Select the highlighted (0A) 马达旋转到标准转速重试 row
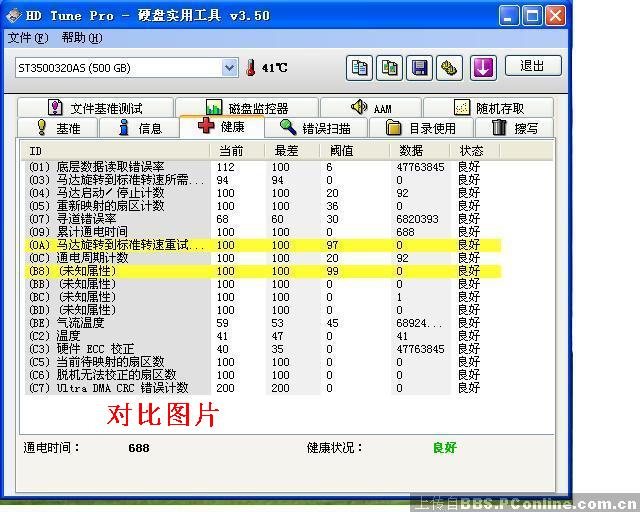The image size is (640, 512). [x=262, y=245]
